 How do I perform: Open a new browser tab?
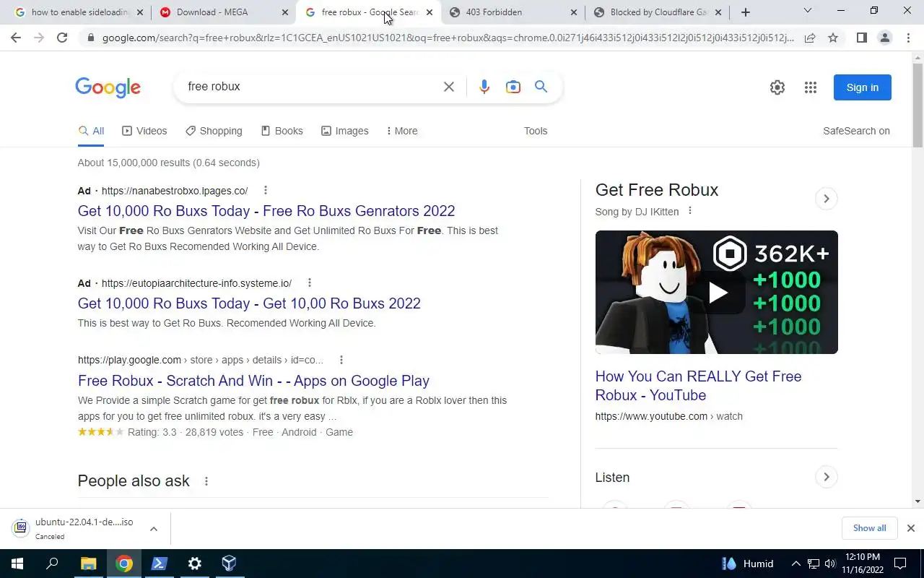746,12
